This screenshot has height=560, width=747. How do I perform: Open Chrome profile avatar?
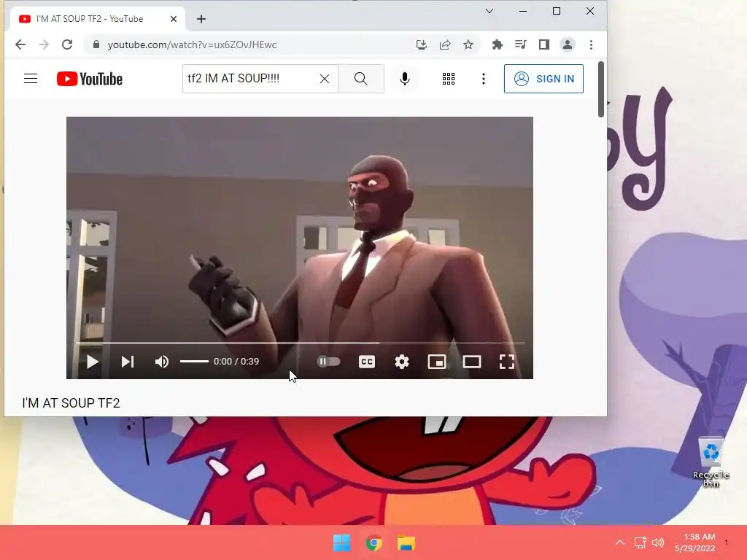568,44
